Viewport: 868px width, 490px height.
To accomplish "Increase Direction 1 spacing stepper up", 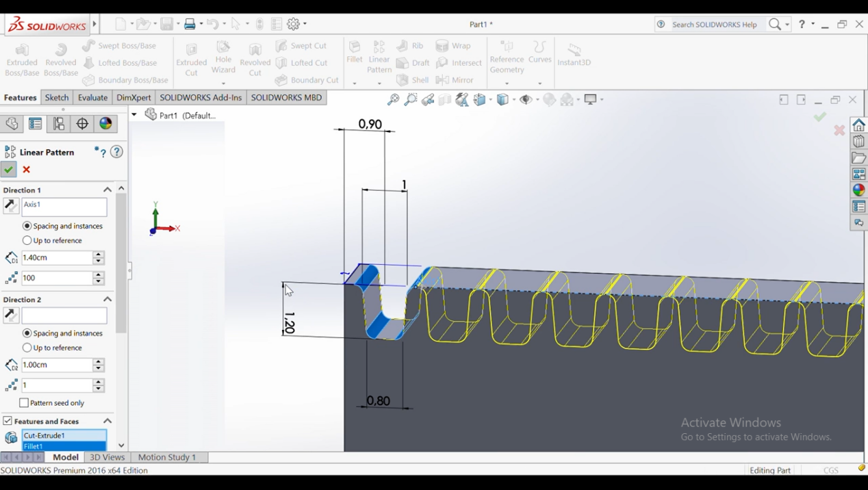I will pos(99,255).
